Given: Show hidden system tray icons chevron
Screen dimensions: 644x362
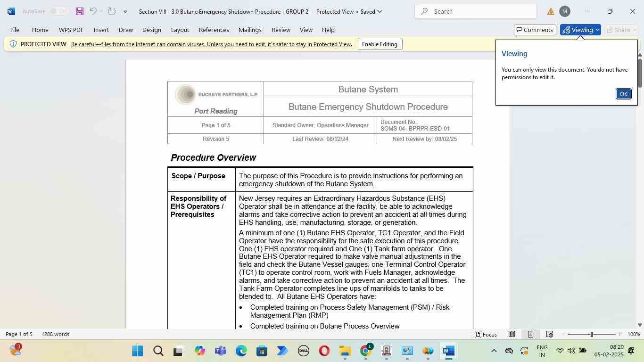Looking at the screenshot, I should point(494,351).
